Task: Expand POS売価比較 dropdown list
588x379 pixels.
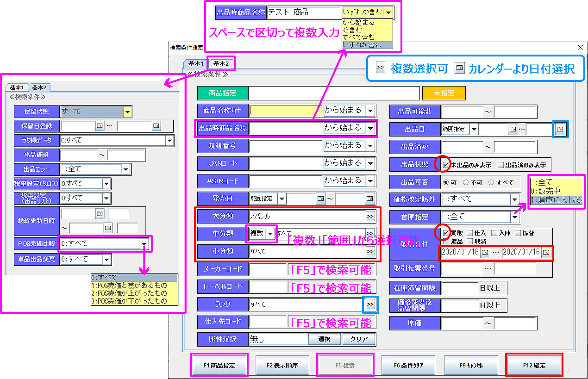Action: [144, 243]
